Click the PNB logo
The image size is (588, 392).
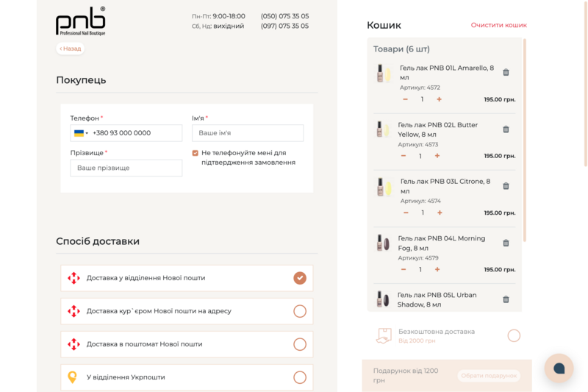click(81, 21)
